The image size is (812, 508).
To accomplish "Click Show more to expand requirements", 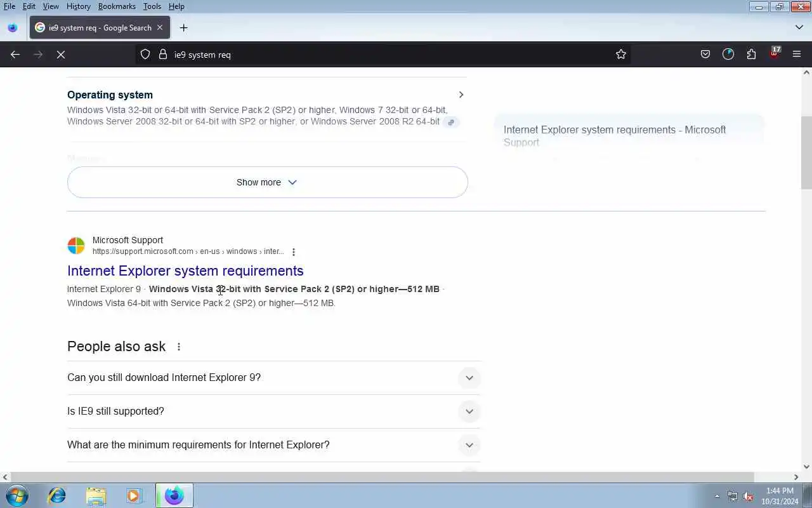I will [x=267, y=182].
